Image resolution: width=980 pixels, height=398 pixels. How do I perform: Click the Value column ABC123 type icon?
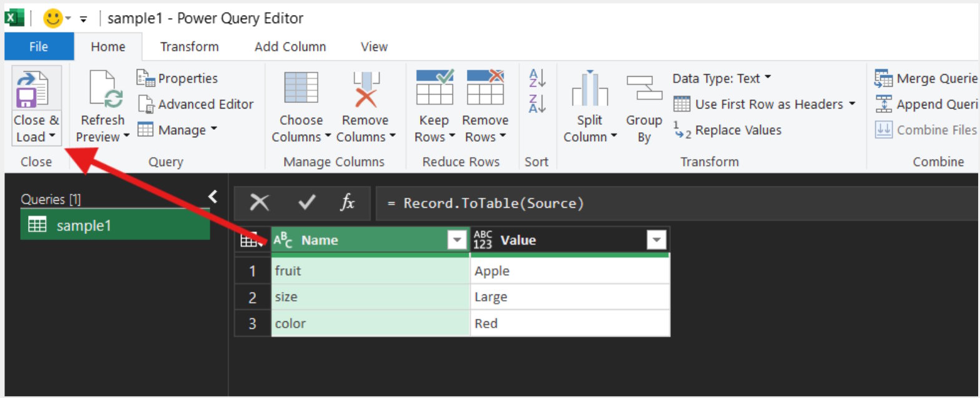point(483,240)
